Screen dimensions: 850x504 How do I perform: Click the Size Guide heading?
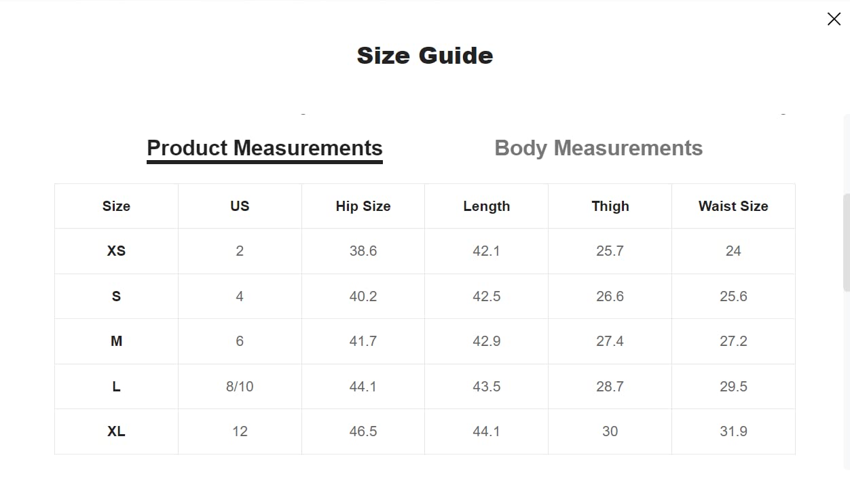click(425, 56)
